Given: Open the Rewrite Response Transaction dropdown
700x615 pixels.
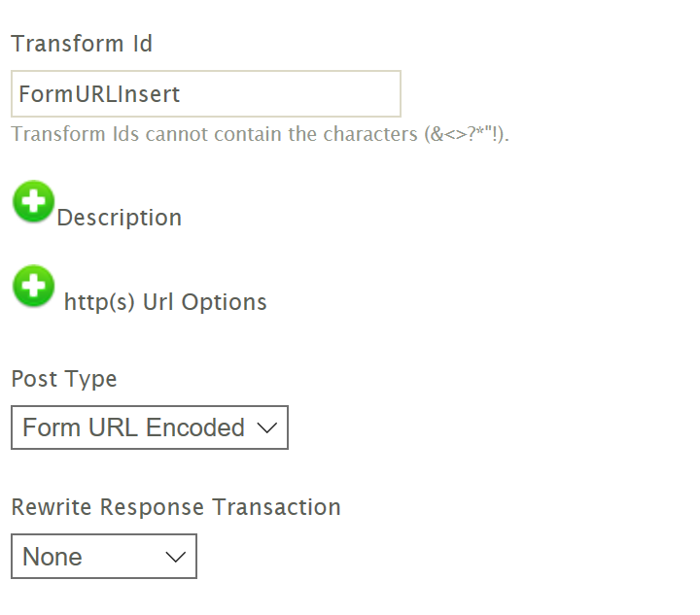Looking at the screenshot, I should [103, 557].
